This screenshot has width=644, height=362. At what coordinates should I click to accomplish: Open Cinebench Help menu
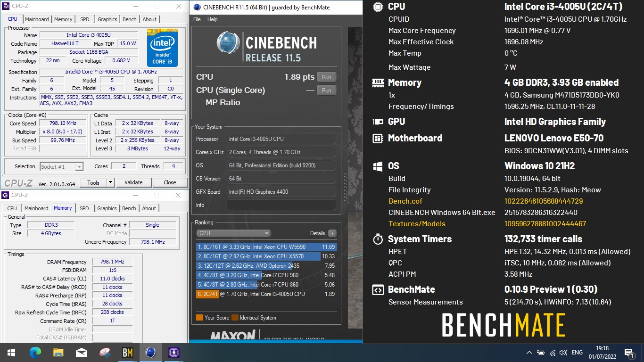click(213, 19)
